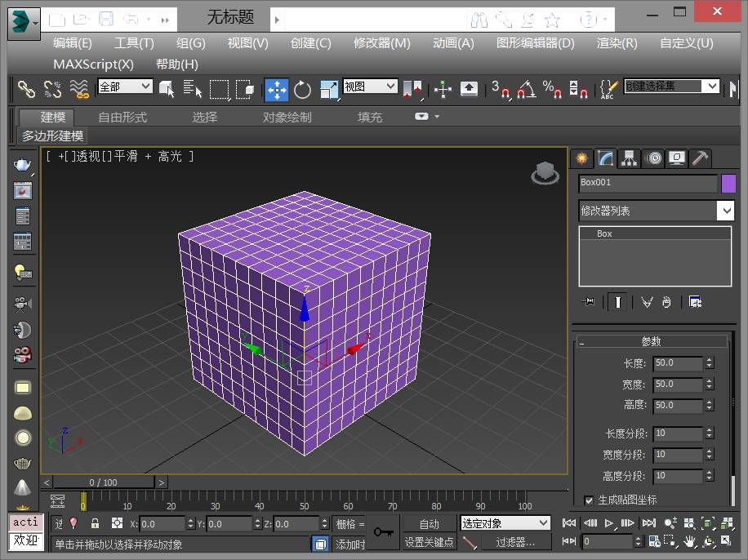Click the Pin Stack icon

click(x=588, y=302)
